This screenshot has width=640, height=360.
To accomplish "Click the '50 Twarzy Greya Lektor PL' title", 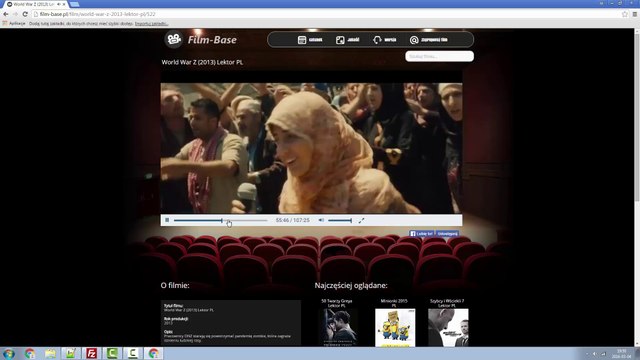I will pyautogui.click(x=337, y=303).
